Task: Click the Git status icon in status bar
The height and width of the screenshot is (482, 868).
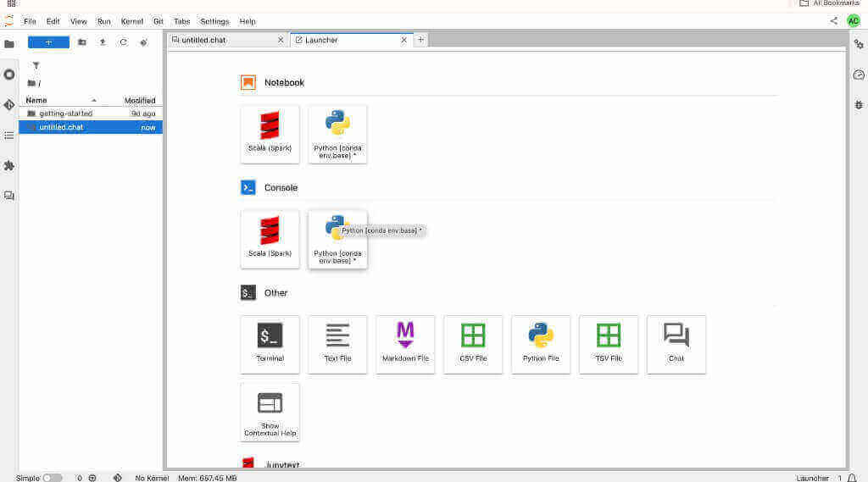Action: 117,478
